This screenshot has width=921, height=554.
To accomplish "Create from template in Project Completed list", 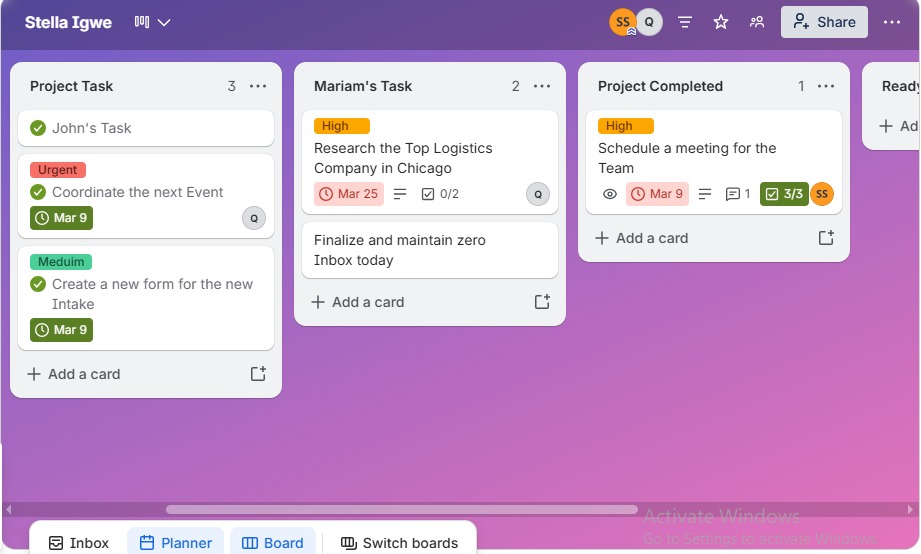I will tap(826, 237).
